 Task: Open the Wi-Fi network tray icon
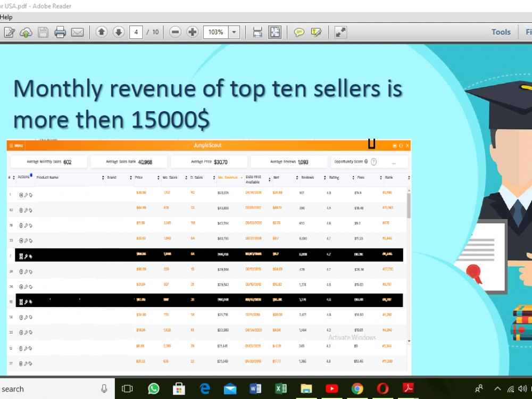(x=511, y=389)
